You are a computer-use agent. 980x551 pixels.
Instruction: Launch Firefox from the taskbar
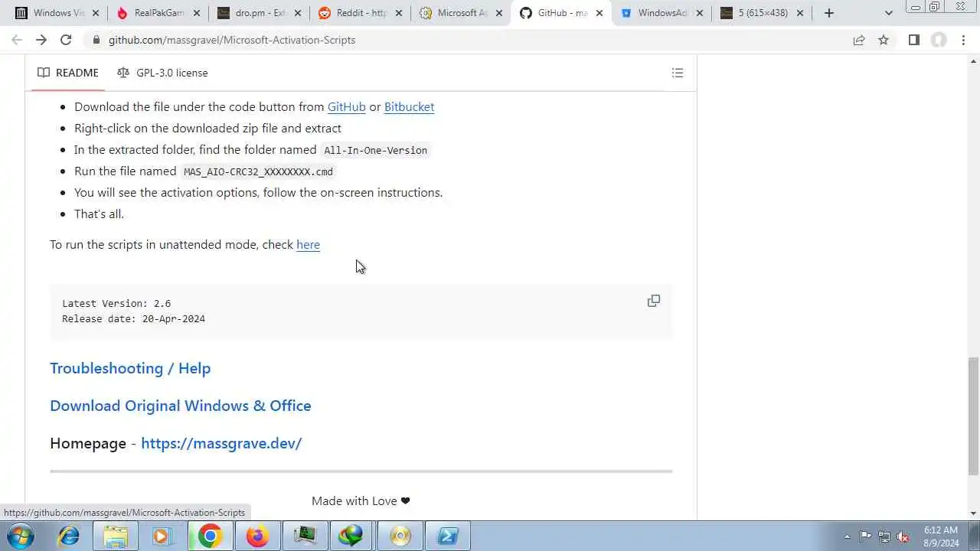pos(257,536)
